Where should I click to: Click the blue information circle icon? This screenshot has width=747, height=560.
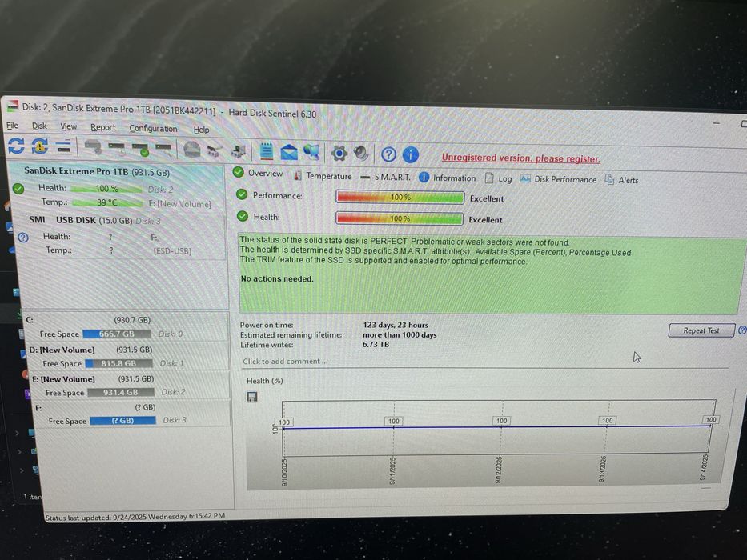click(x=411, y=154)
